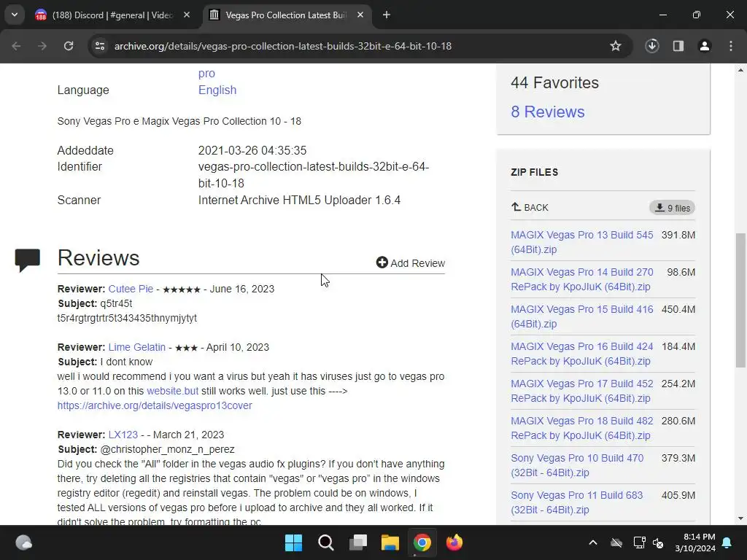Open Chrome downloads icon
The image size is (747, 560).
point(652,46)
